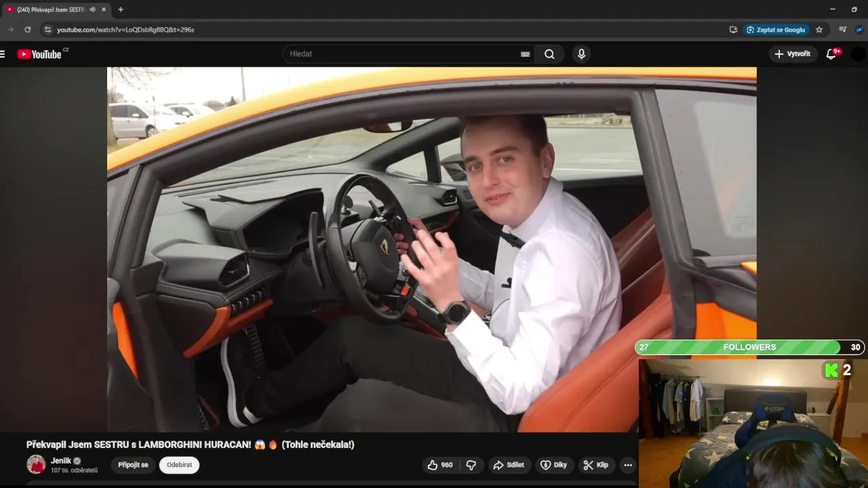Open more actions three-dot menu

[628, 465]
